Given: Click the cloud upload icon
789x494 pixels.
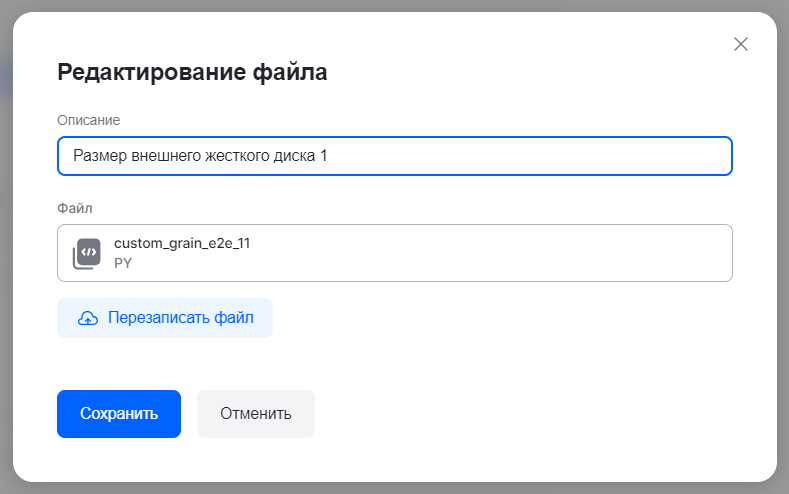Looking at the screenshot, I should point(88,318).
